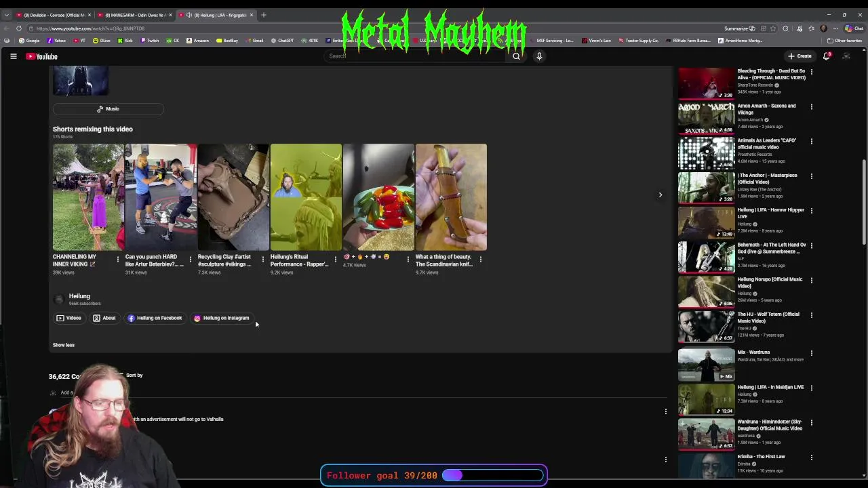Open the browser profile avatar

coord(823,28)
